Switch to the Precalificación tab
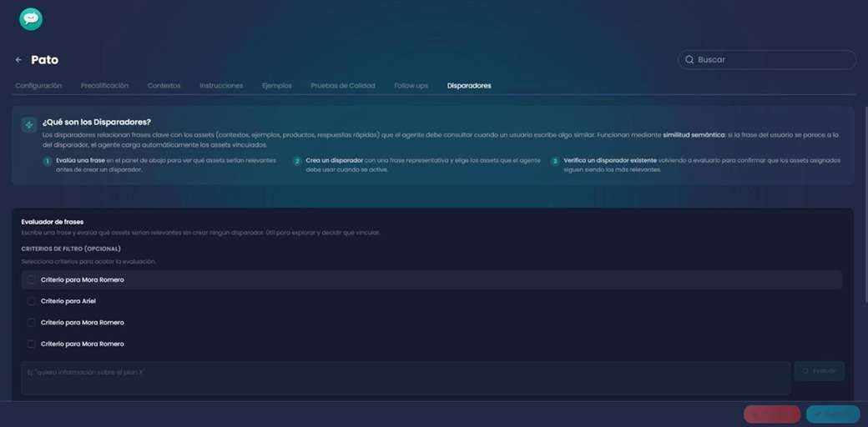This screenshot has height=427, width=868. 104,86
